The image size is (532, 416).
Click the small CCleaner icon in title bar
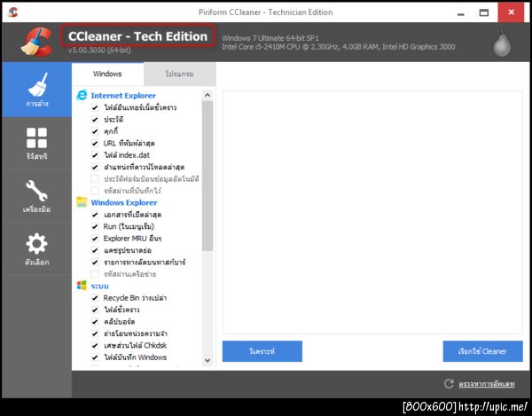tap(13, 12)
